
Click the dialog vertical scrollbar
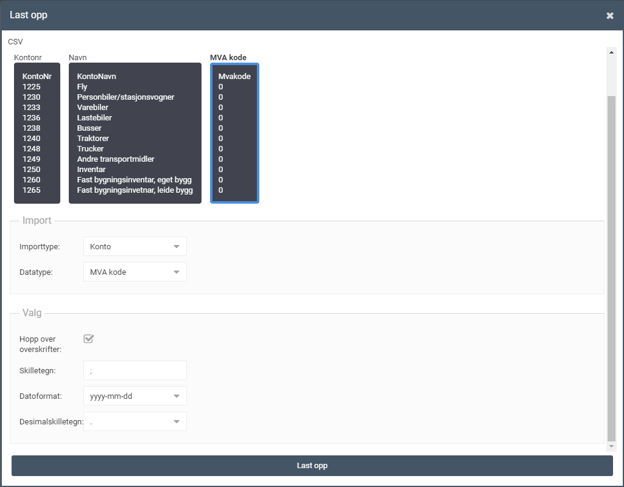612,270
